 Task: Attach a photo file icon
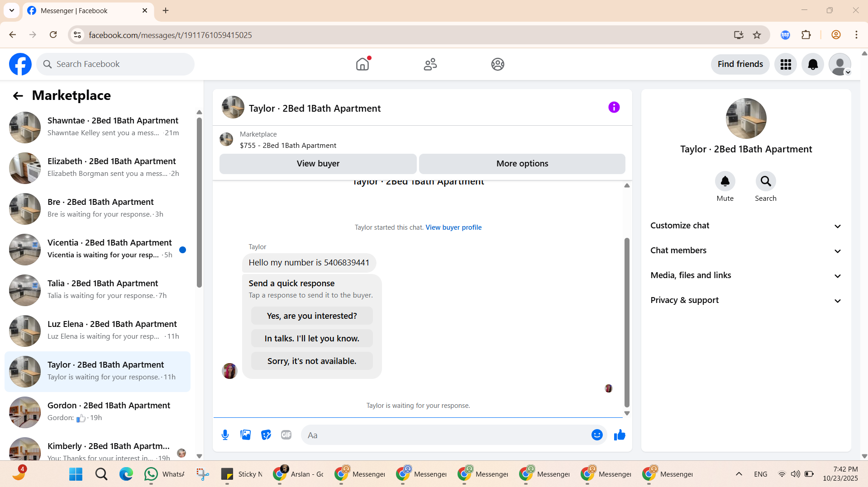(x=245, y=435)
